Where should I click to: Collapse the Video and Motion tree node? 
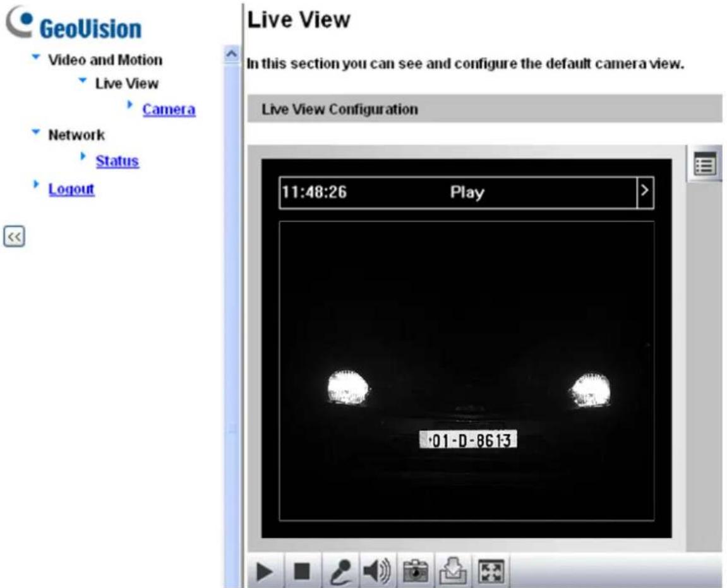click(36, 57)
